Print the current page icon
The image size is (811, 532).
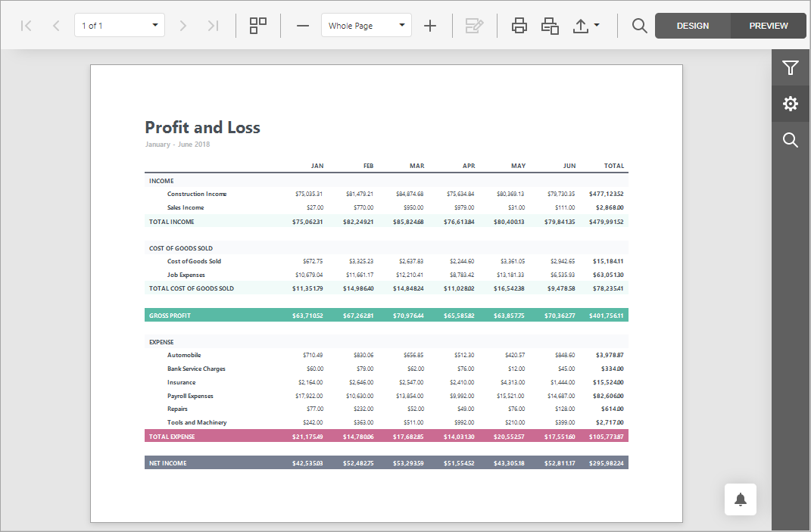pos(550,25)
